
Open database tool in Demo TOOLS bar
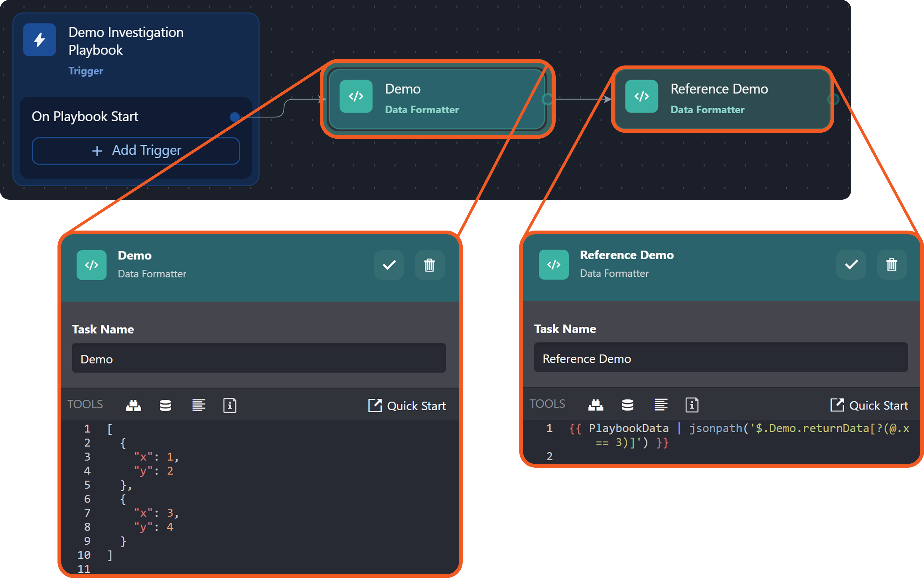click(x=165, y=405)
